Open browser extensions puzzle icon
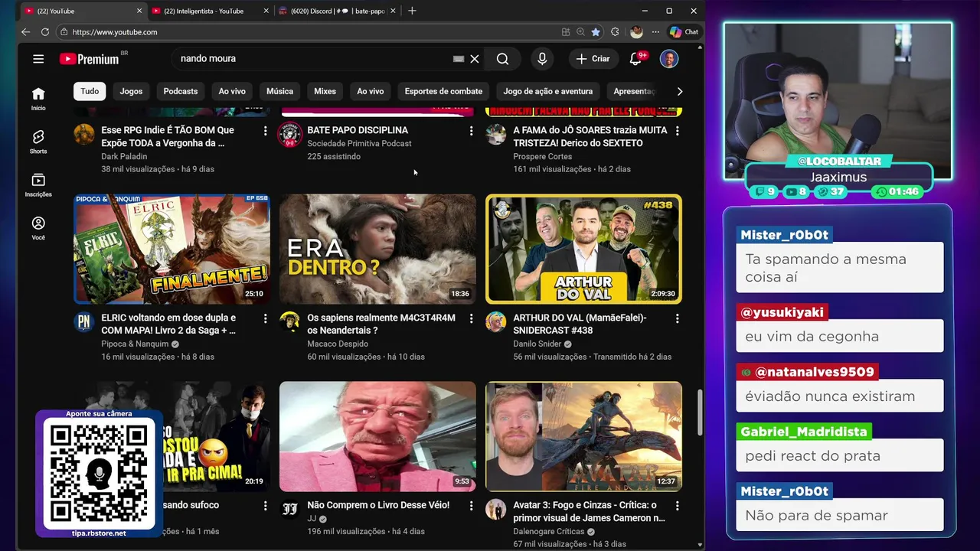The height and width of the screenshot is (551, 980). point(615,32)
